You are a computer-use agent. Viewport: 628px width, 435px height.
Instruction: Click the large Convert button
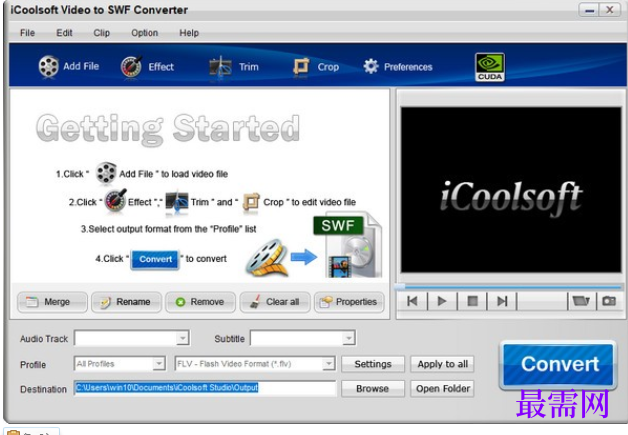[x=558, y=365]
